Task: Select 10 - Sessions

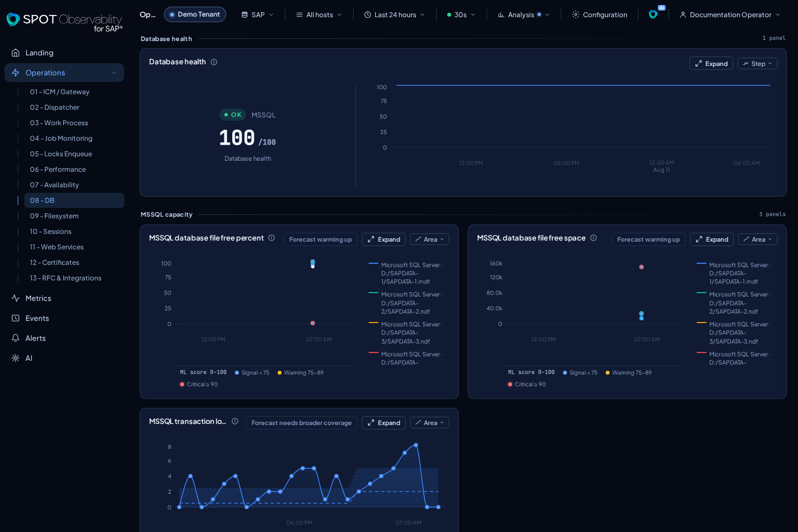Action: point(74,232)
